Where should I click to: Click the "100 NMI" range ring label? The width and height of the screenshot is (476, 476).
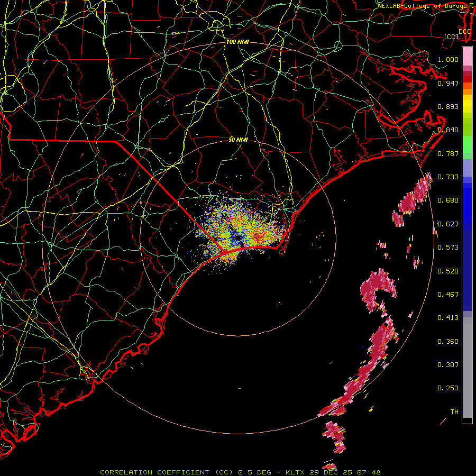237,42
